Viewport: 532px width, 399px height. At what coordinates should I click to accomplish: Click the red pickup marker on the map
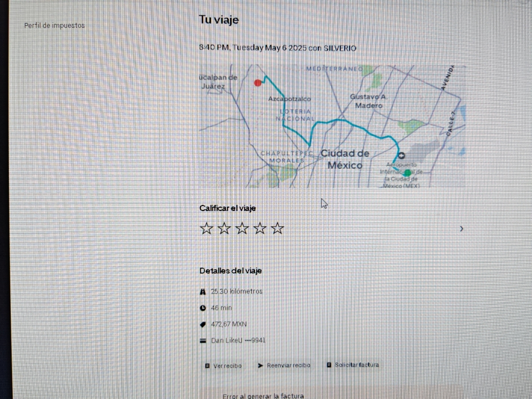pos(258,83)
